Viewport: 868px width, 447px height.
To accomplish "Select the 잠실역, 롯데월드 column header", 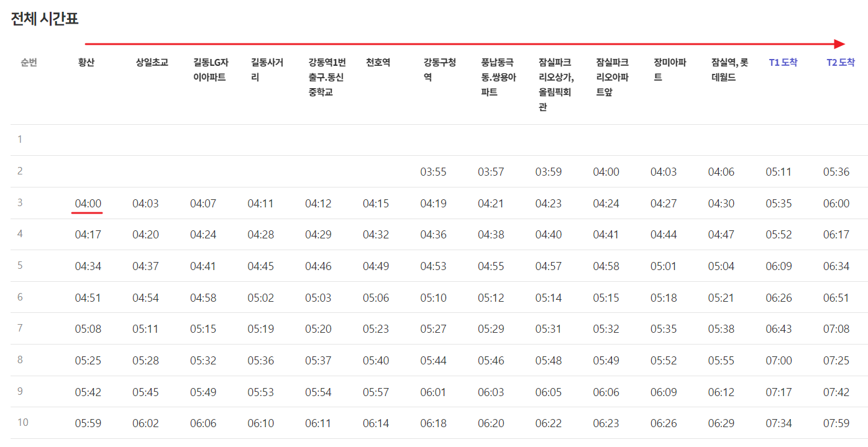I will click(x=730, y=70).
